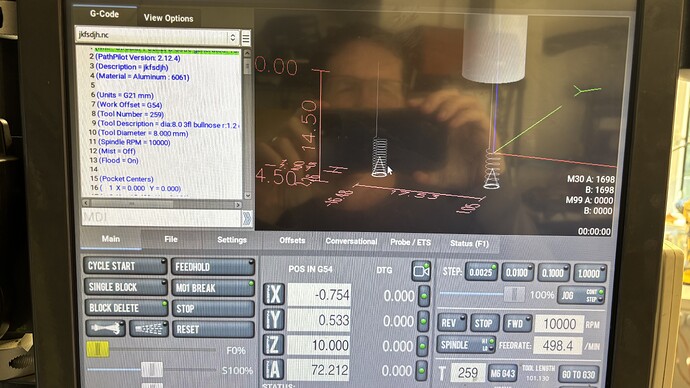Click the MDI input field

(161, 217)
